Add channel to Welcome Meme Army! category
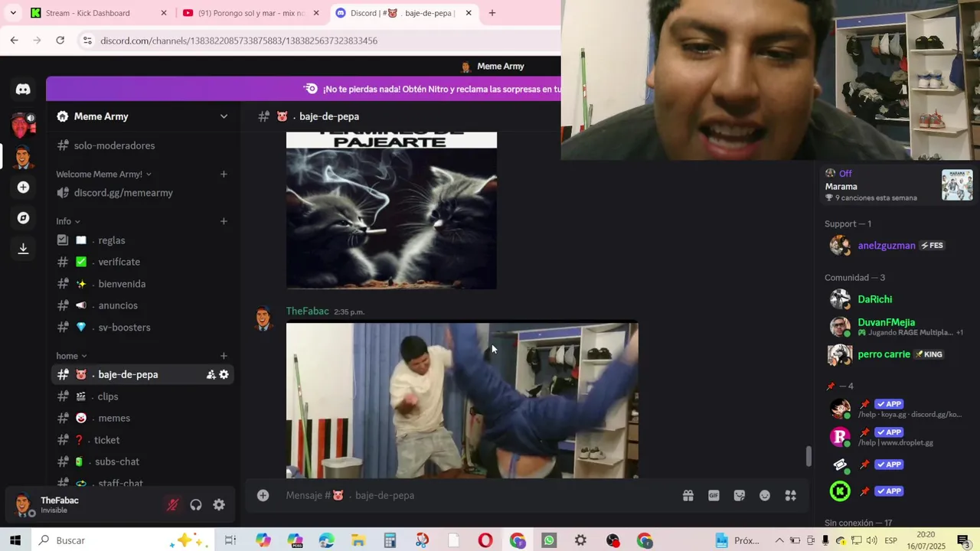Image resolution: width=980 pixels, height=551 pixels. tap(224, 174)
